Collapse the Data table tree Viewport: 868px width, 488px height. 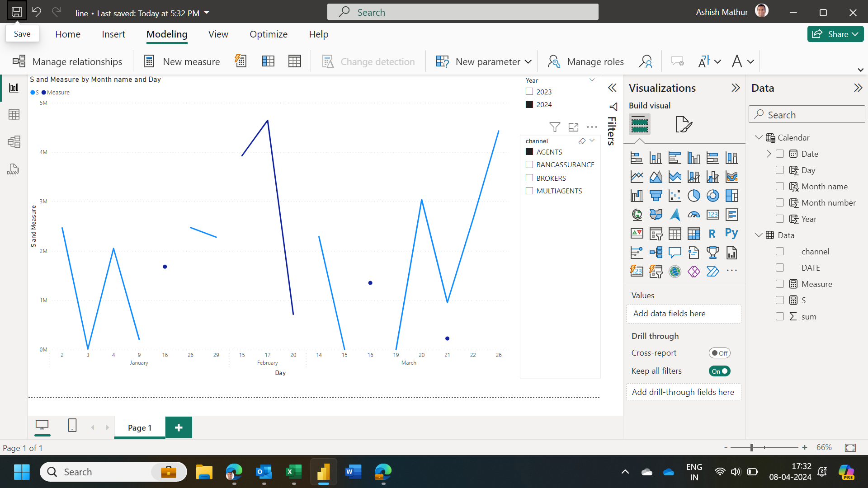click(759, 235)
